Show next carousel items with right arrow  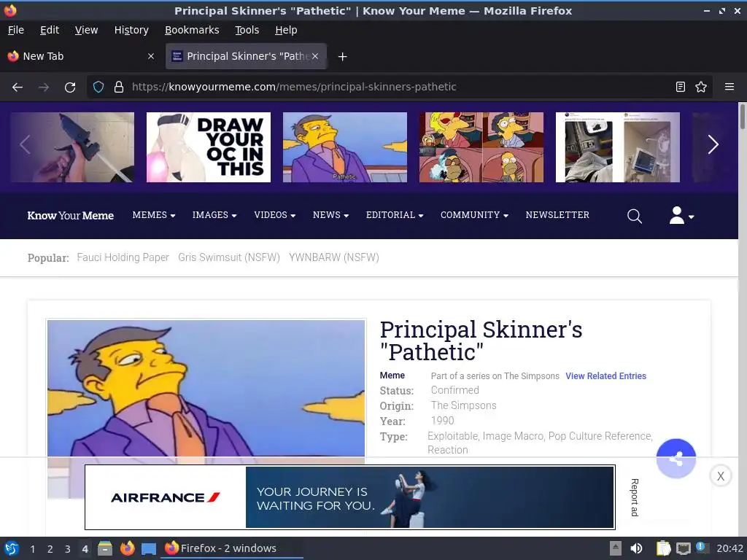[713, 145]
